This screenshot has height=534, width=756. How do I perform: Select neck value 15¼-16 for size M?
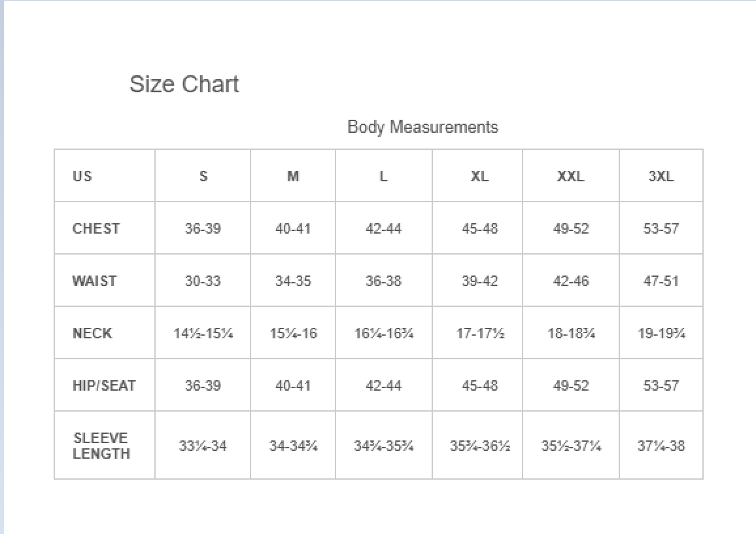point(293,333)
